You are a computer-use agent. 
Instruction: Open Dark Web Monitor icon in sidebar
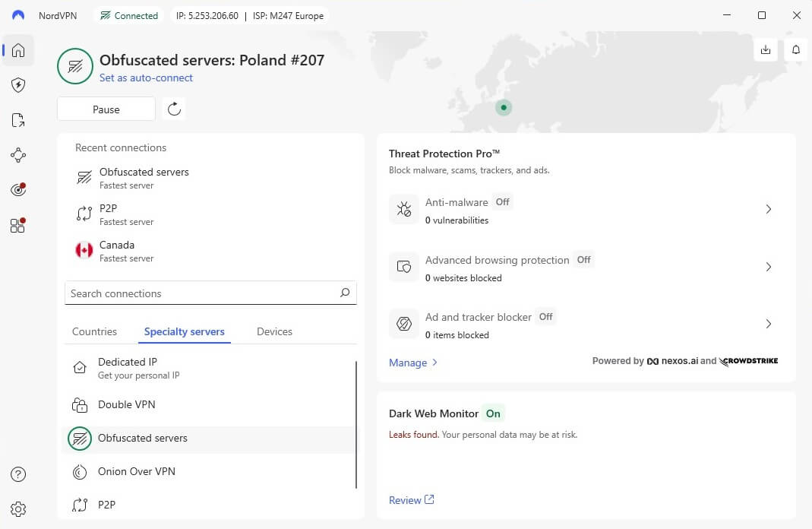point(17,190)
